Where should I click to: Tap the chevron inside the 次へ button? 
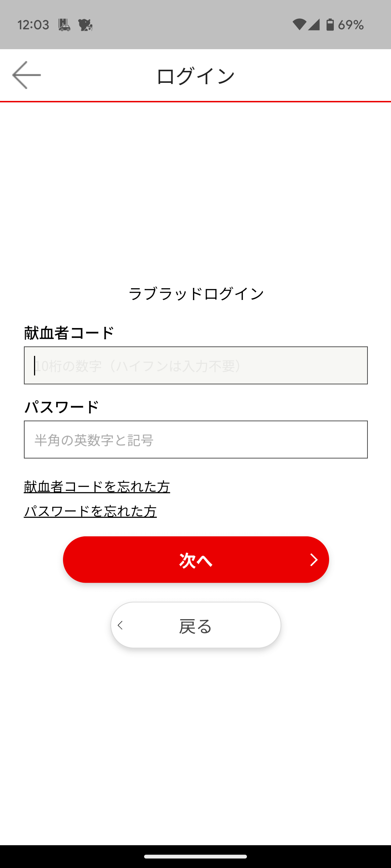[314, 560]
